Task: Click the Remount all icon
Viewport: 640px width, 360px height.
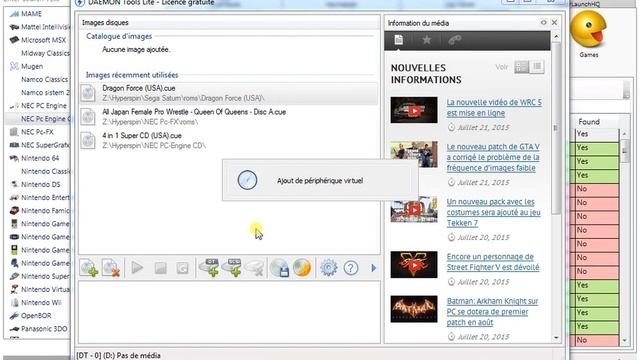Action: [182, 268]
